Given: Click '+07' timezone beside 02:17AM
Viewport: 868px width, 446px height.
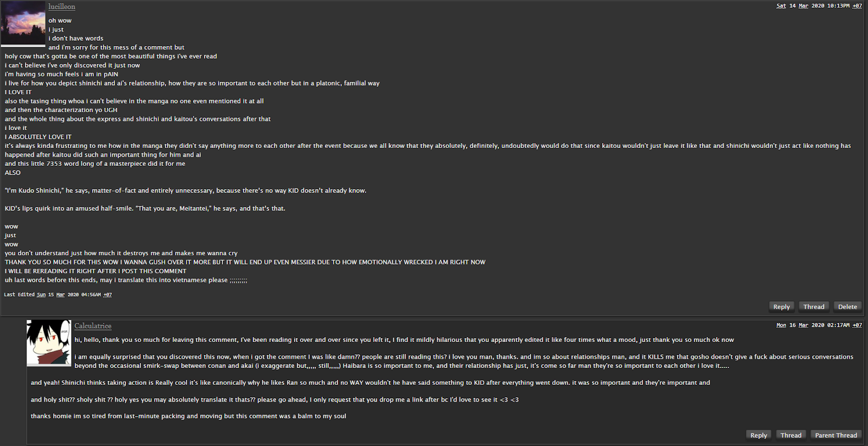Looking at the screenshot, I should point(857,325).
